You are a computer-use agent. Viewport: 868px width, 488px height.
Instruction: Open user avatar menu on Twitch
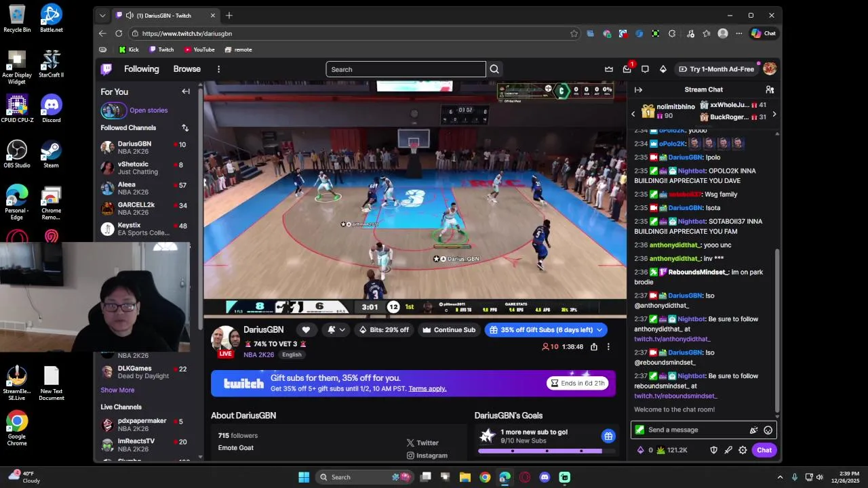click(x=770, y=68)
